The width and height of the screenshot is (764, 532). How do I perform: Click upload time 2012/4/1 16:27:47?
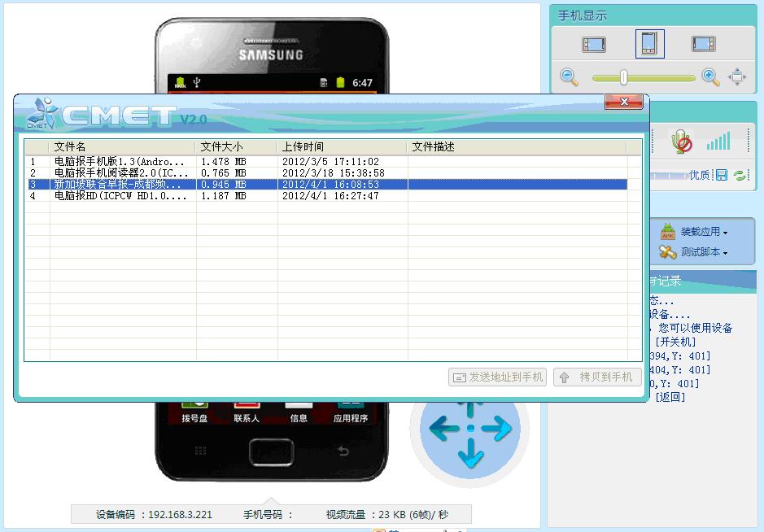(x=331, y=196)
